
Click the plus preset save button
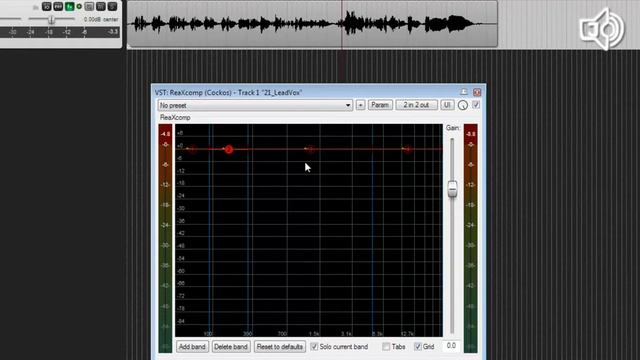click(x=360, y=105)
